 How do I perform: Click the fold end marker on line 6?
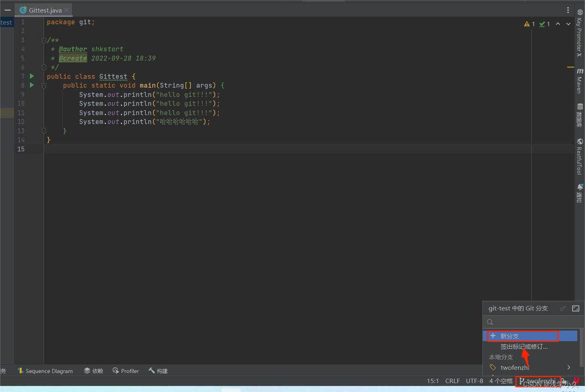click(44, 67)
